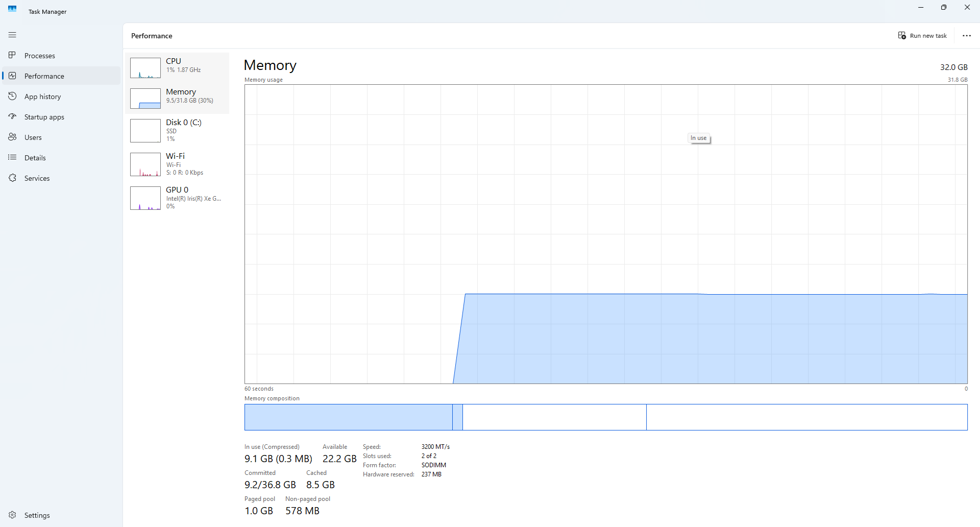Click the 237 MB hardware reserved value

[x=431, y=474]
